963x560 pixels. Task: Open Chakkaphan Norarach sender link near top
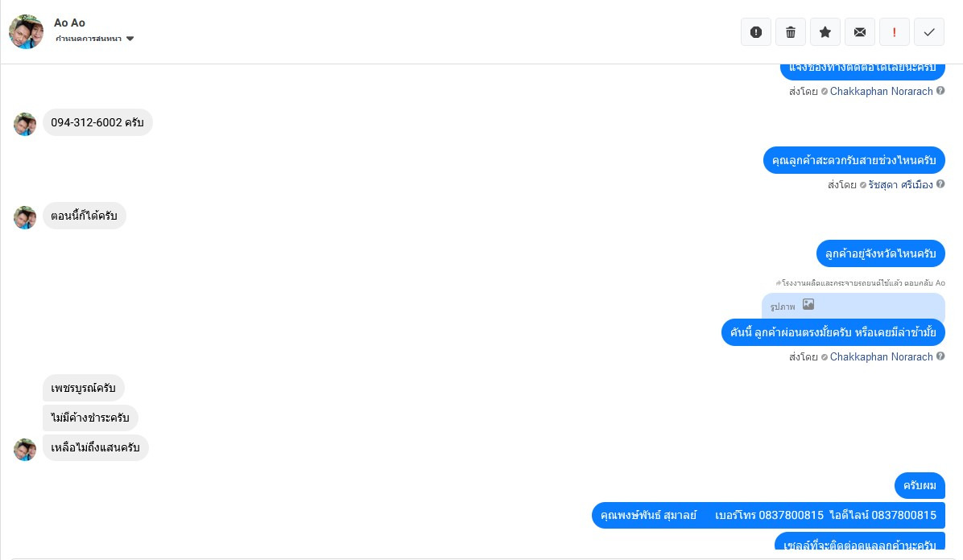pos(882,92)
